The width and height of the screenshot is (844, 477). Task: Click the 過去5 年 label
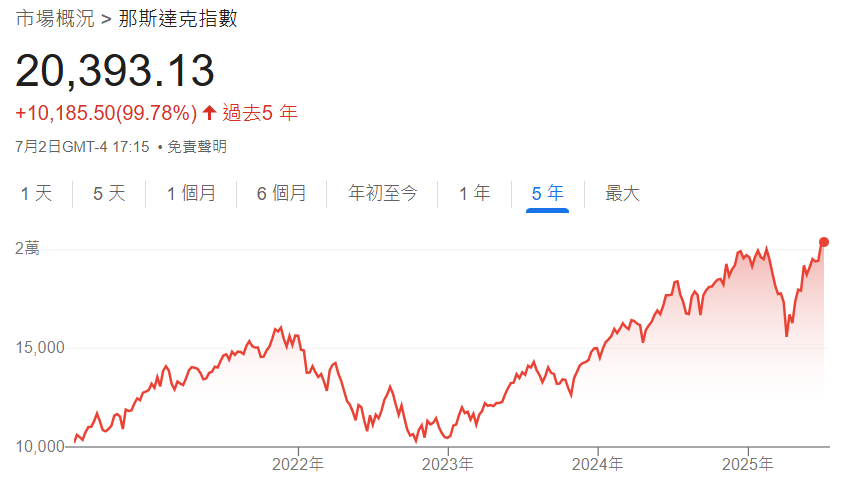coord(260,113)
